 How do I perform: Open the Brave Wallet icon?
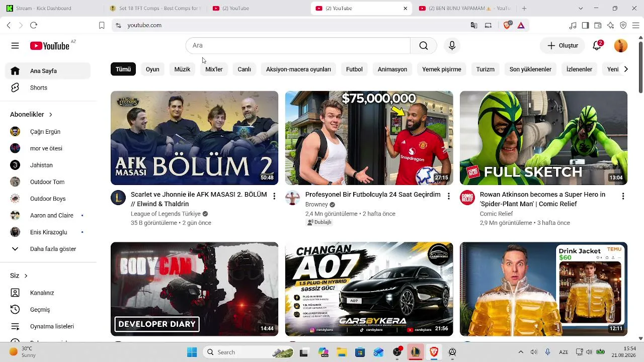point(598,25)
